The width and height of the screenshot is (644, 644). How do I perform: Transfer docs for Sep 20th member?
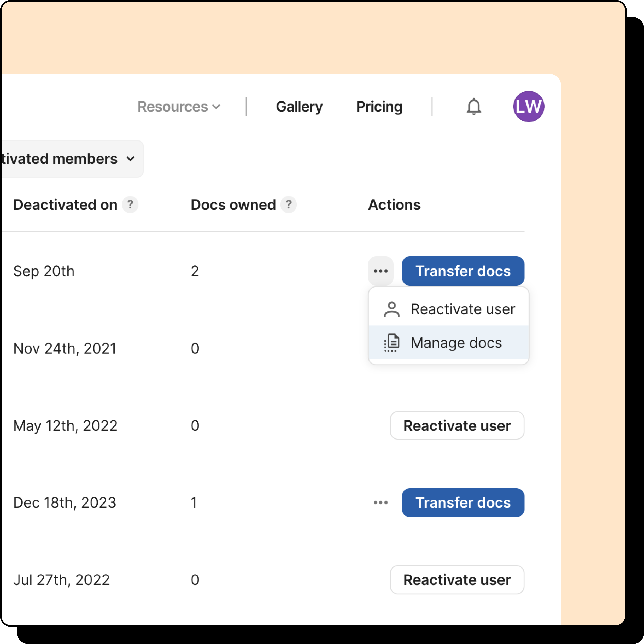click(463, 271)
